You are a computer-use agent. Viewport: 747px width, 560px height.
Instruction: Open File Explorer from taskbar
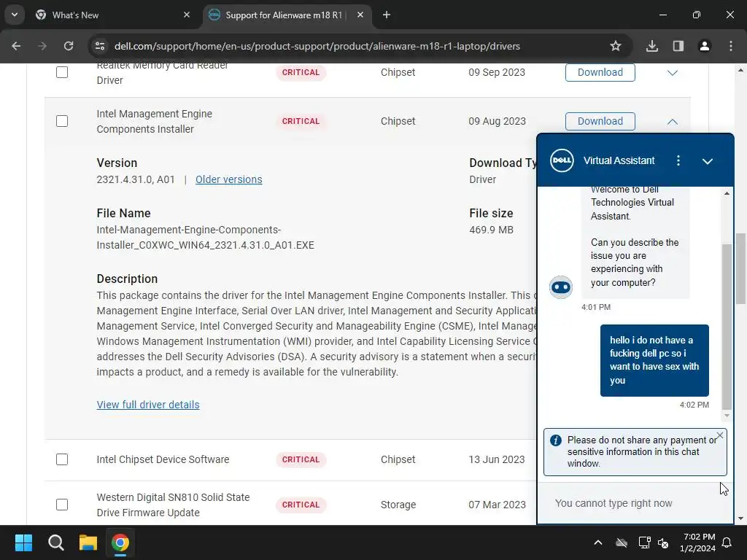coord(88,542)
